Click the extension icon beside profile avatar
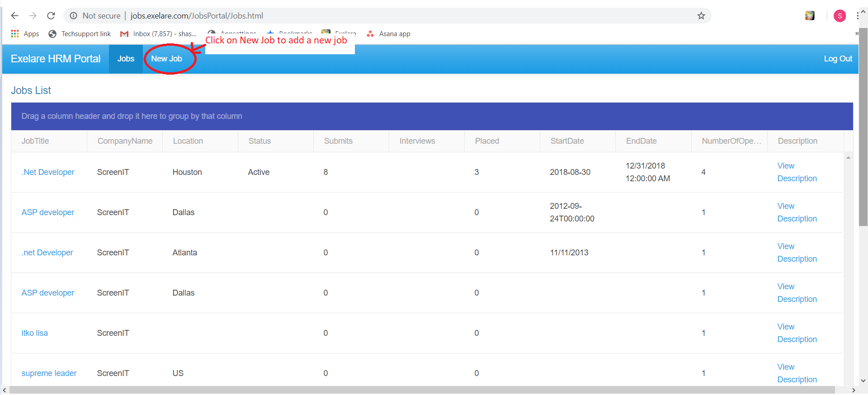 [x=810, y=16]
